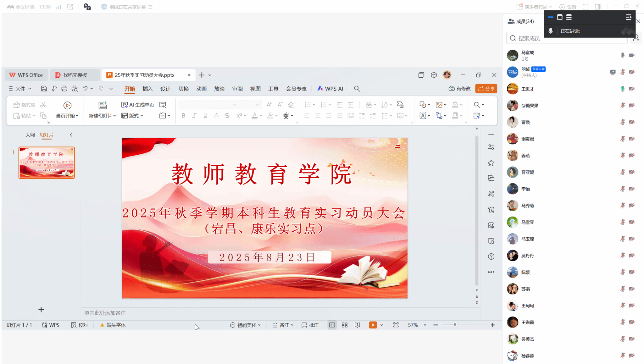
Task: Click the Bold formatting icon
Action: pyautogui.click(x=183, y=116)
